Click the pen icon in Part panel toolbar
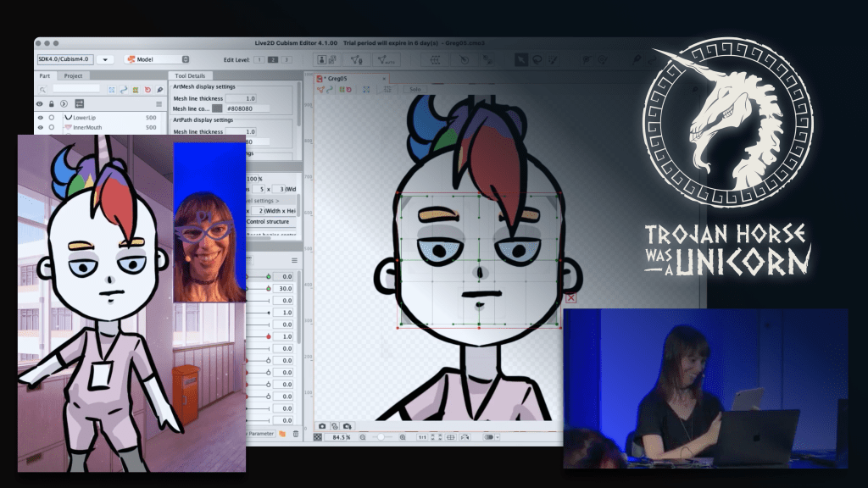 [x=159, y=90]
